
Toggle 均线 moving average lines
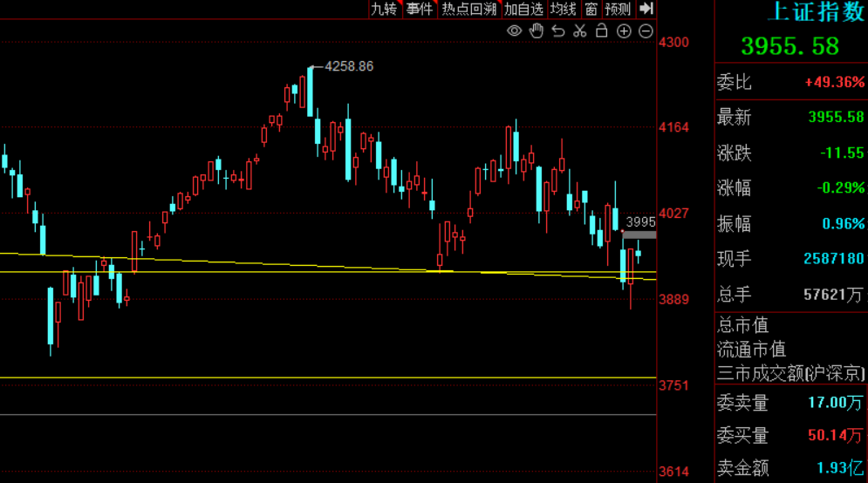[563, 9]
